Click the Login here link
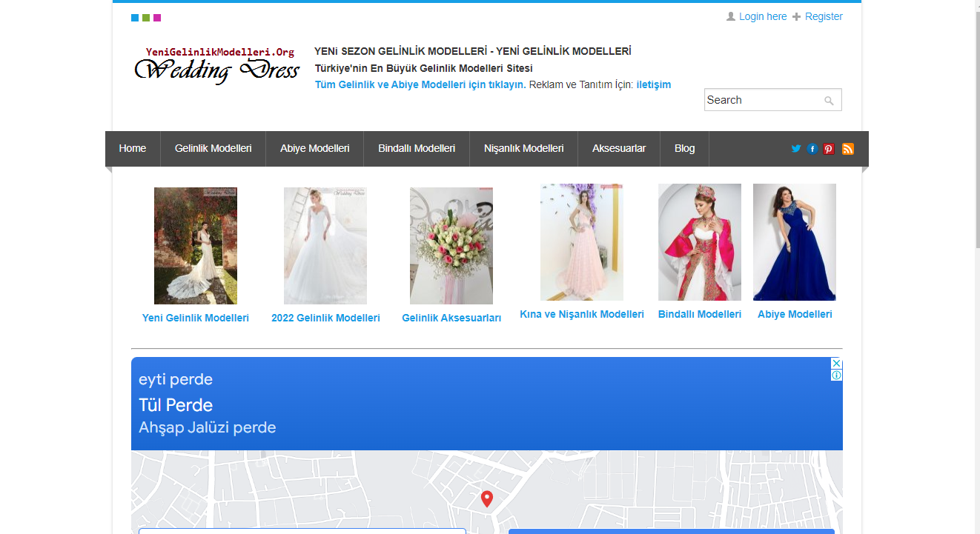Viewport: 980px width, 534px height. coord(762,16)
